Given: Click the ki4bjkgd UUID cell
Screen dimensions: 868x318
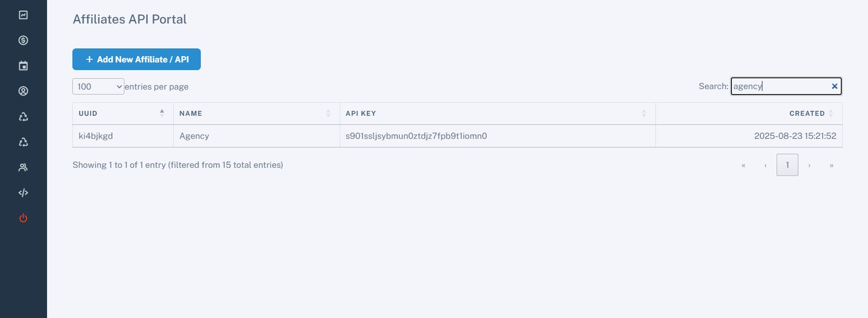Looking at the screenshot, I should coord(96,136).
